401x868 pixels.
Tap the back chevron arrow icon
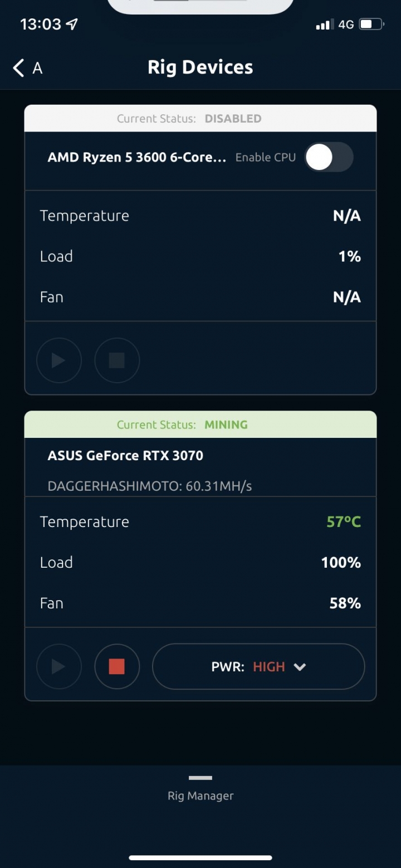coord(18,68)
